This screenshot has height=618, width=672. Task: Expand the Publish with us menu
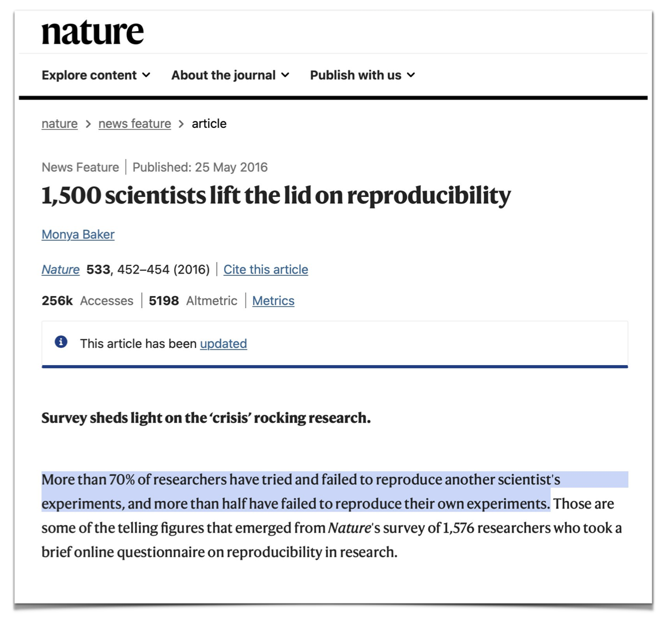[362, 75]
